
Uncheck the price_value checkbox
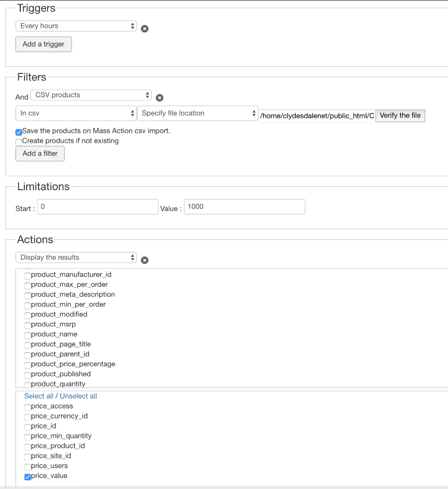coord(28,477)
